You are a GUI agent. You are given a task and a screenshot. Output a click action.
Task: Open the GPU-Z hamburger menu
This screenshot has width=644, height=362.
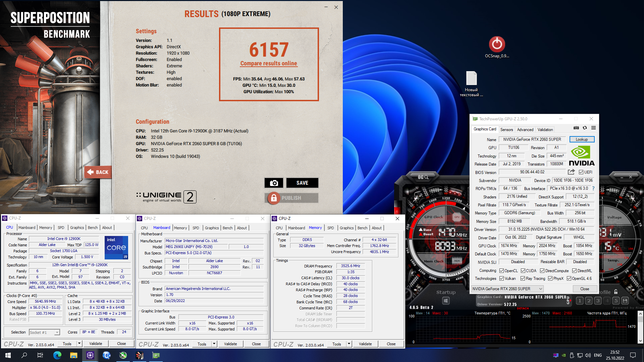593,128
